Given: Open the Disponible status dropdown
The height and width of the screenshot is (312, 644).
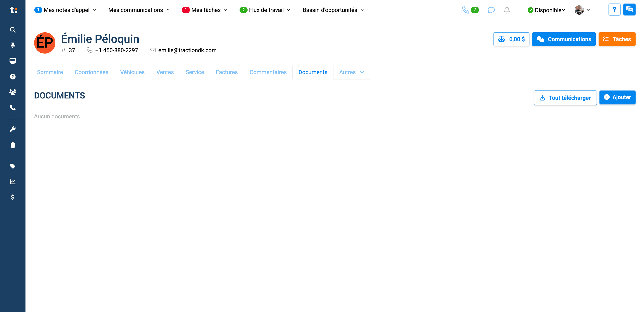Looking at the screenshot, I should (546, 10).
